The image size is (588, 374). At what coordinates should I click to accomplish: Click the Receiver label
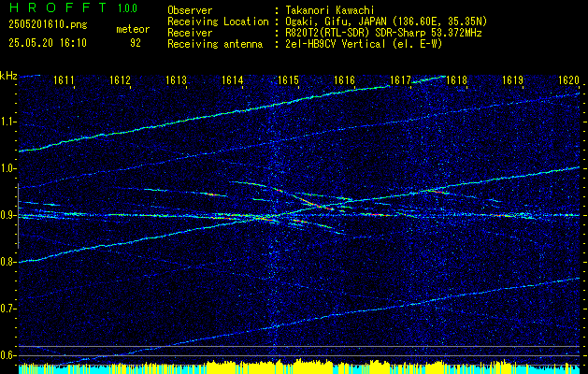click(x=190, y=33)
